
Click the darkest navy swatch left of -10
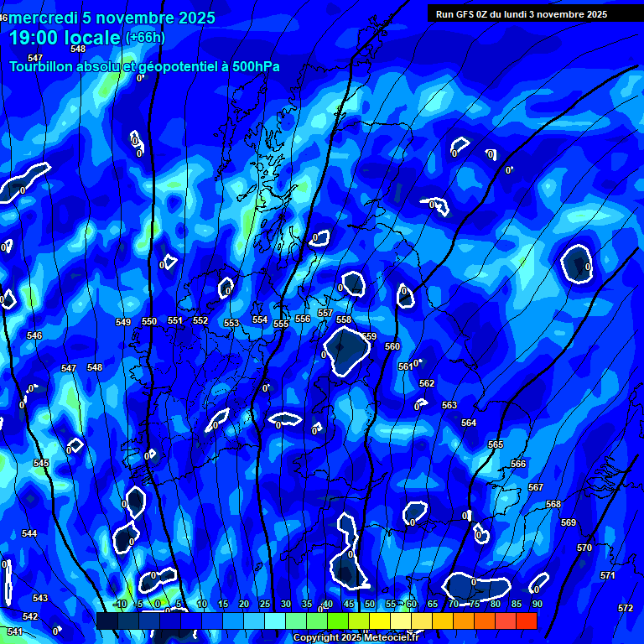(107, 621)
